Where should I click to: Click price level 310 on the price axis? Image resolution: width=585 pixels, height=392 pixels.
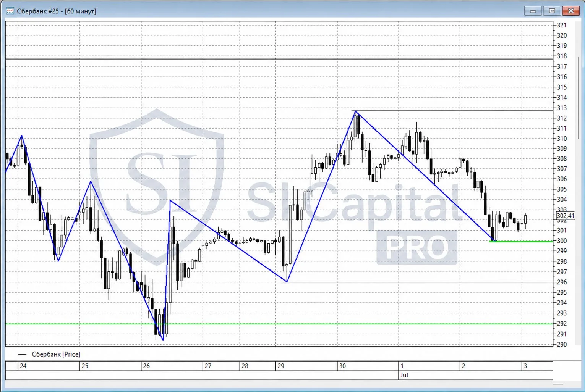[562, 139]
